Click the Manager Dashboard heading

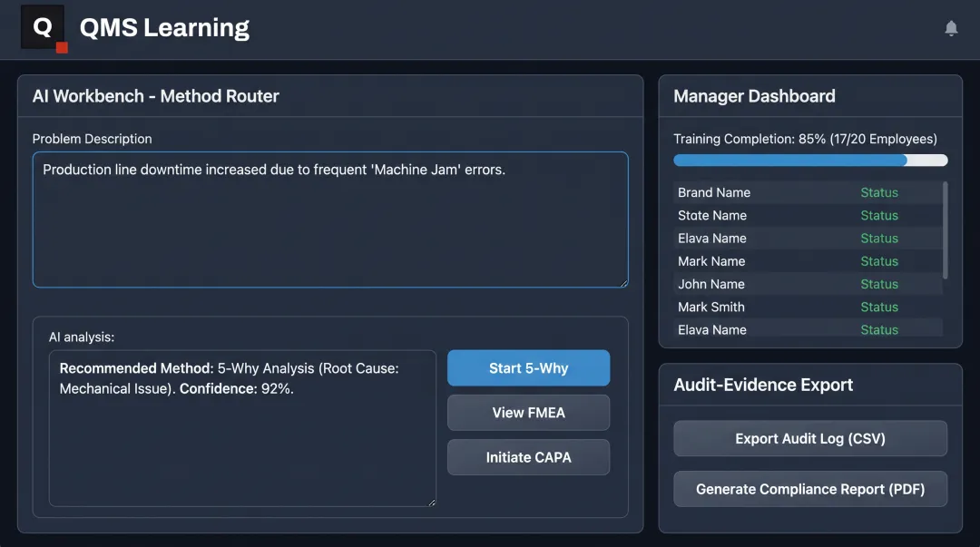[754, 96]
